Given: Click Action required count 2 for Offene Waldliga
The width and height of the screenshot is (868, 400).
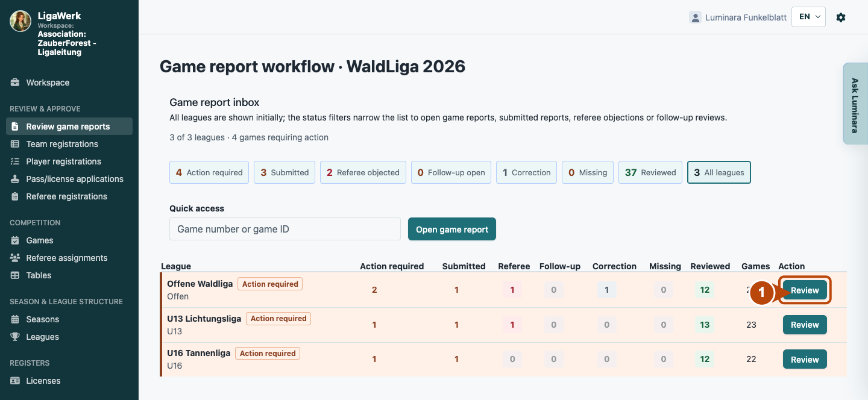Looking at the screenshot, I should point(374,290).
